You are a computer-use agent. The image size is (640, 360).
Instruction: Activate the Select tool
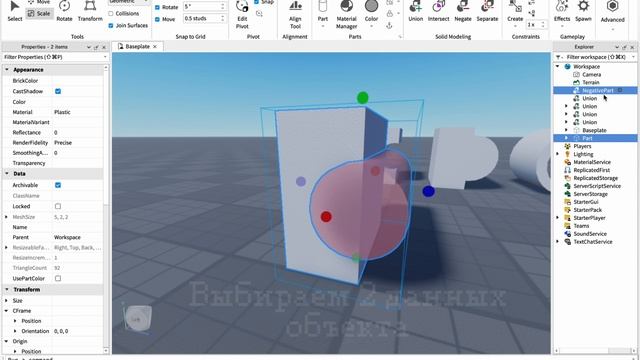(x=15, y=11)
